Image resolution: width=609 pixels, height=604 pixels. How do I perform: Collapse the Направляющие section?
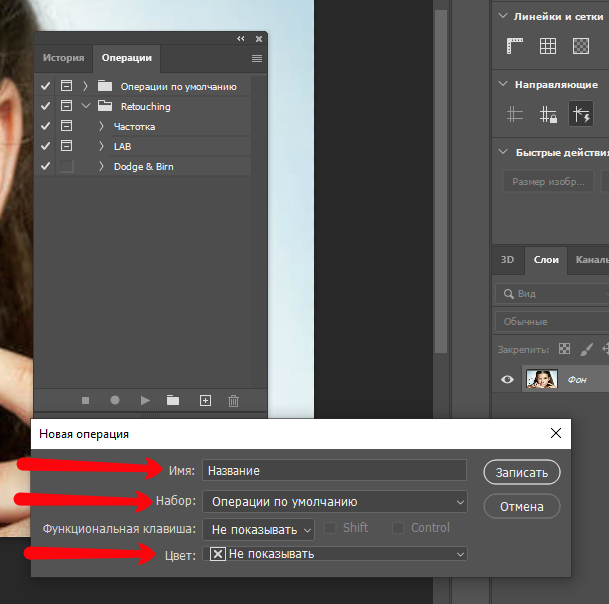(x=503, y=84)
